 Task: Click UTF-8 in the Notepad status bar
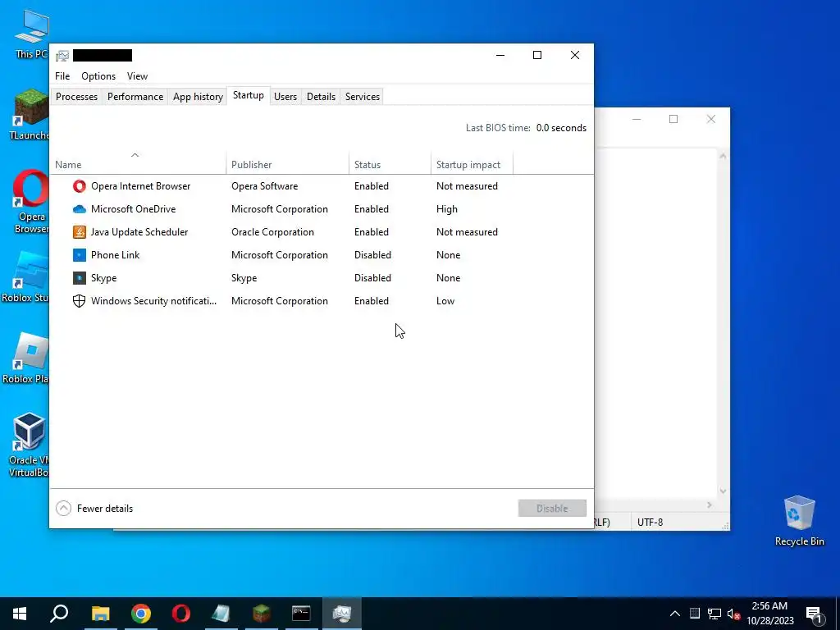point(650,523)
